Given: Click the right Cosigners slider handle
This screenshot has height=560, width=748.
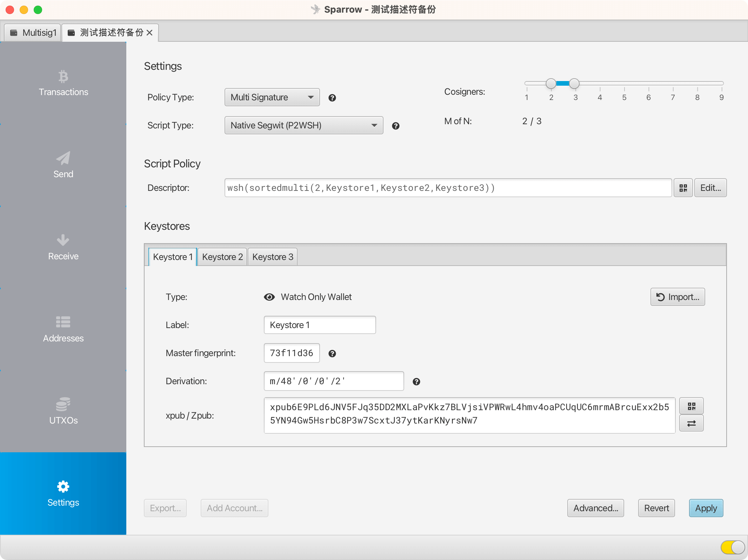Looking at the screenshot, I should coord(574,84).
